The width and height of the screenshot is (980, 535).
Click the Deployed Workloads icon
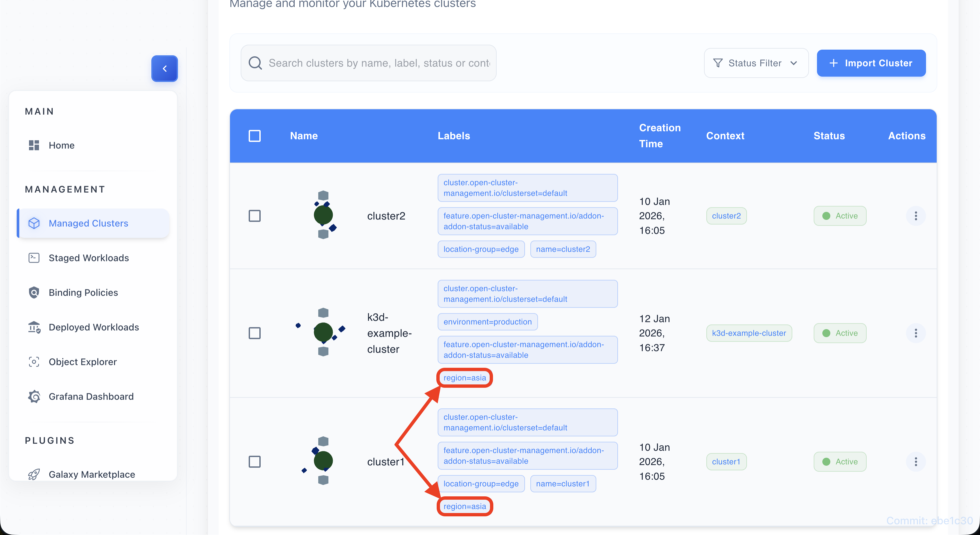click(x=34, y=327)
